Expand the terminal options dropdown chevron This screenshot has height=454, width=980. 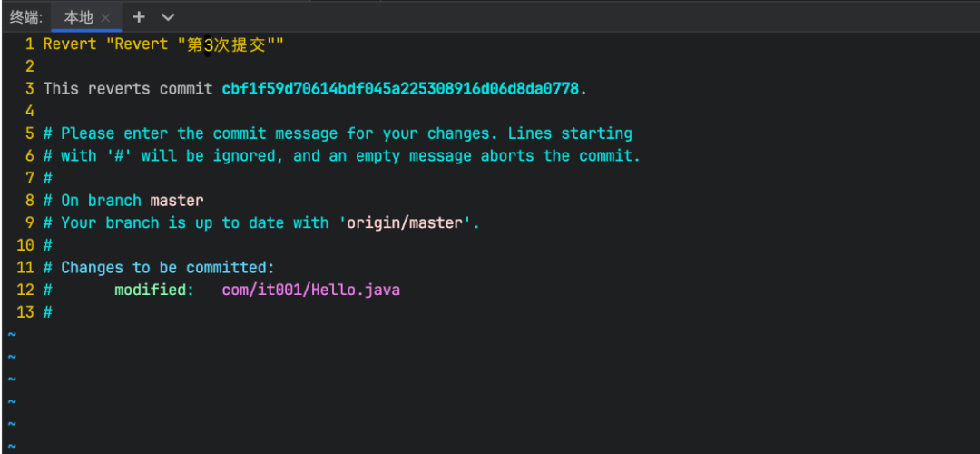167,16
